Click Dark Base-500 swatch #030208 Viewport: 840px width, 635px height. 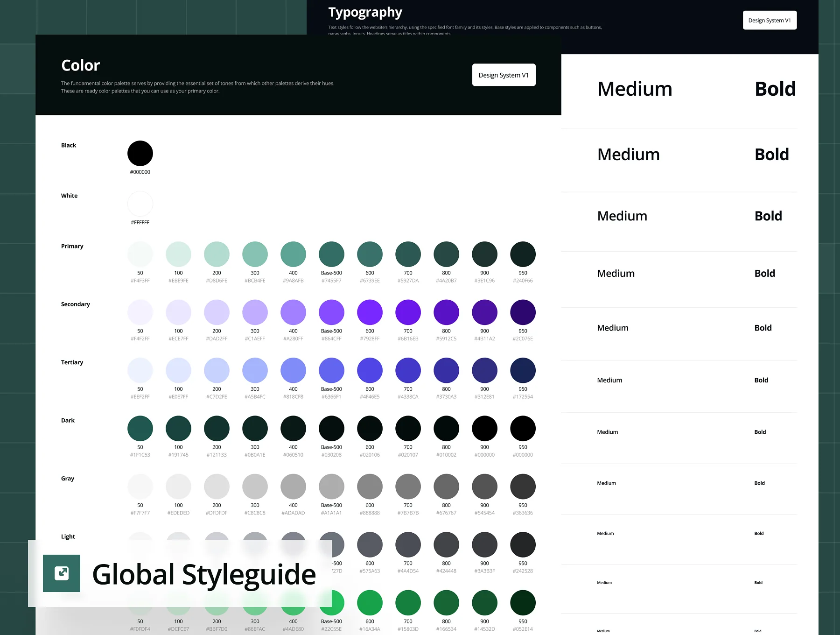(331, 429)
